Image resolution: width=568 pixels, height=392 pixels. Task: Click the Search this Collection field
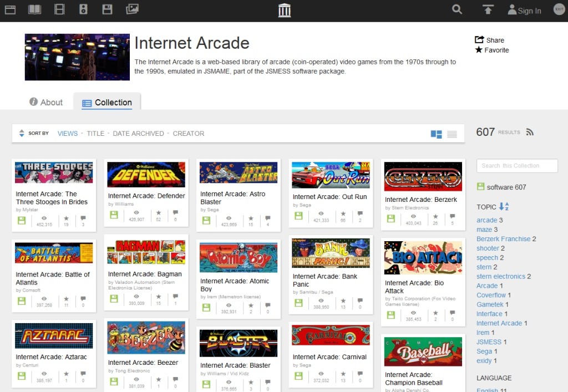pos(517,166)
